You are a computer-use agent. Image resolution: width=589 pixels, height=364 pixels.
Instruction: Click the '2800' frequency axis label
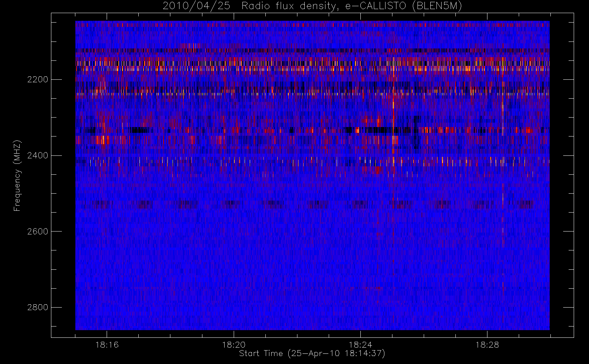pos(37,308)
